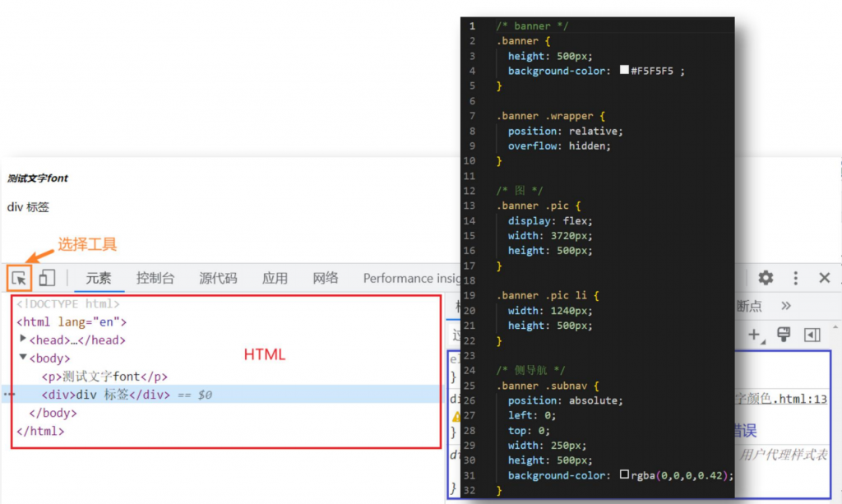Click the div 标签 text on page
The width and height of the screenshot is (842, 504).
tap(28, 207)
